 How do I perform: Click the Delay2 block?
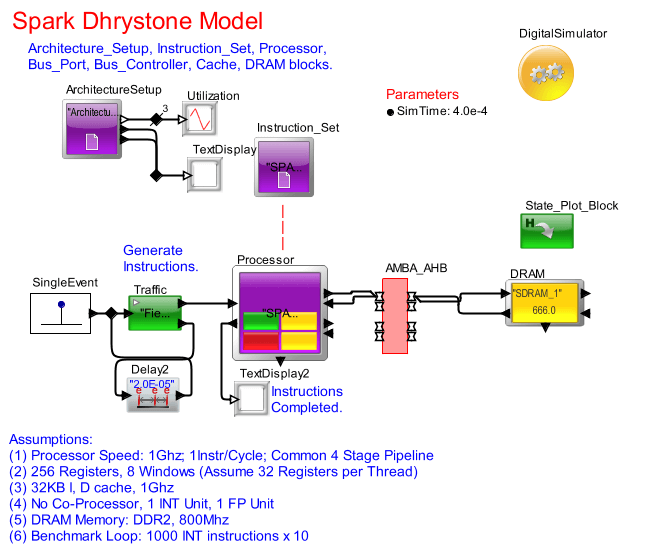tap(151, 394)
